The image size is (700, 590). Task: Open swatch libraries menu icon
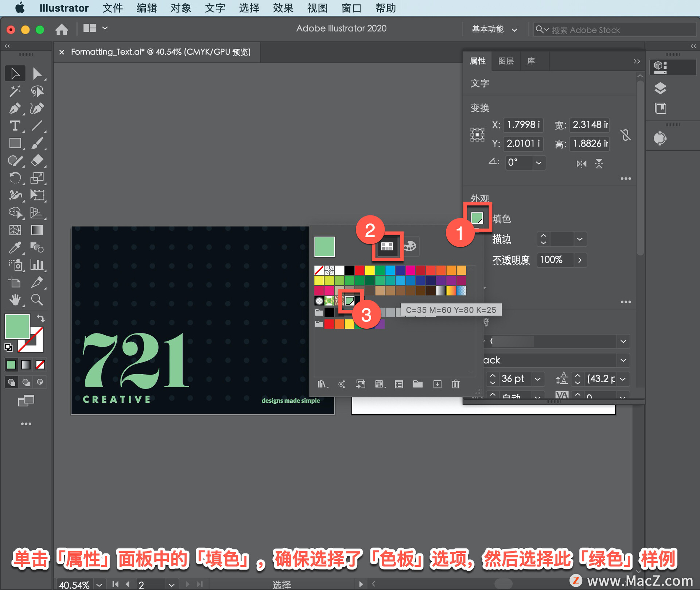[323, 384]
